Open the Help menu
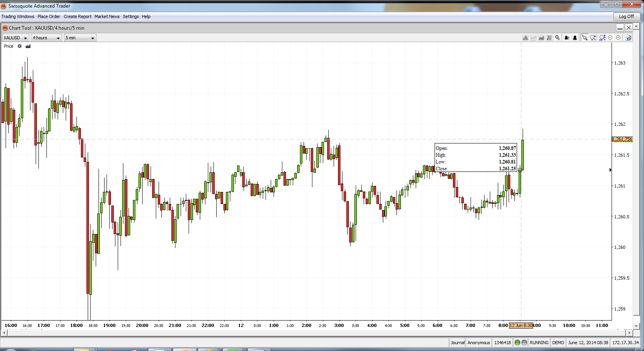 point(146,16)
